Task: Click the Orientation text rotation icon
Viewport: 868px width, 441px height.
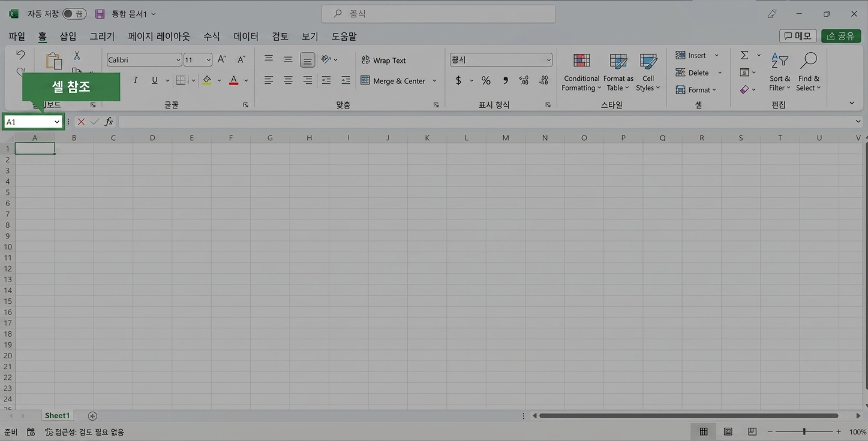Action: (x=327, y=59)
